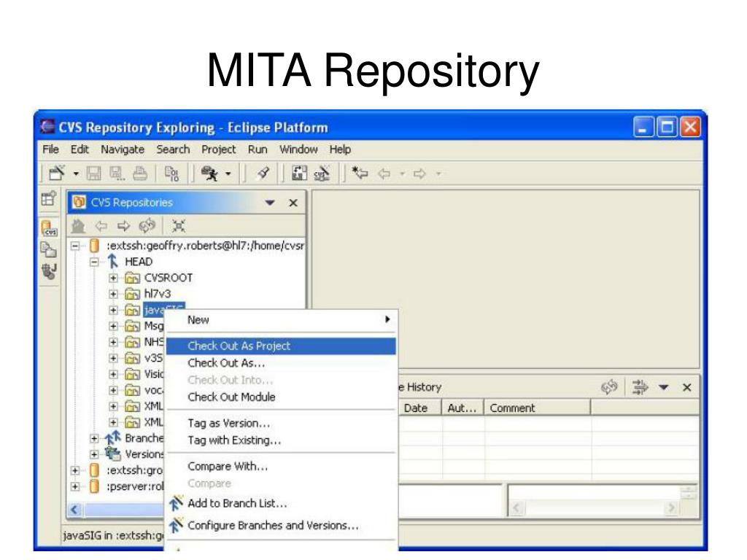The width and height of the screenshot is (747, 560).
Task: Choose Add to Branch List...
Action: pos(282,503)
